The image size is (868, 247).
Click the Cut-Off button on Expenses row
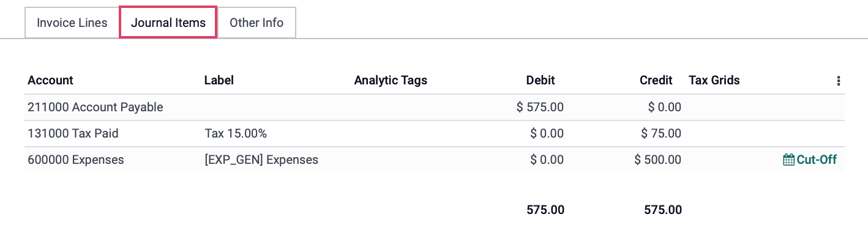(x=810, y=160)
